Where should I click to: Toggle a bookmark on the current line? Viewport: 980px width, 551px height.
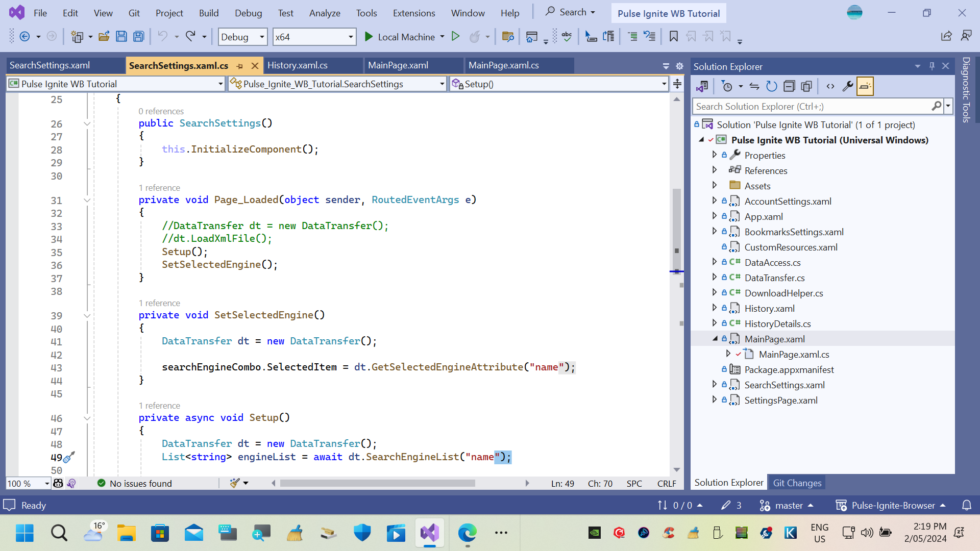pyautogui.click(x=673, y=36)
